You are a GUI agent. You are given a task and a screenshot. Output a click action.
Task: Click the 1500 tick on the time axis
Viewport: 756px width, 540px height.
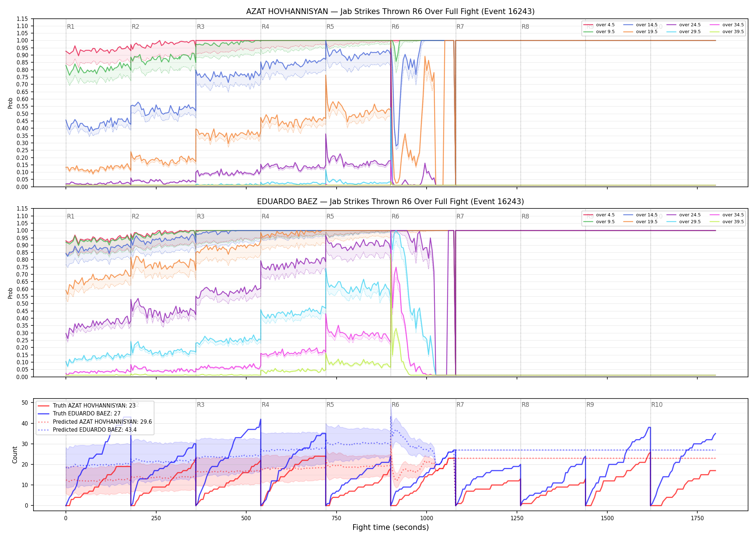[607, 518]
